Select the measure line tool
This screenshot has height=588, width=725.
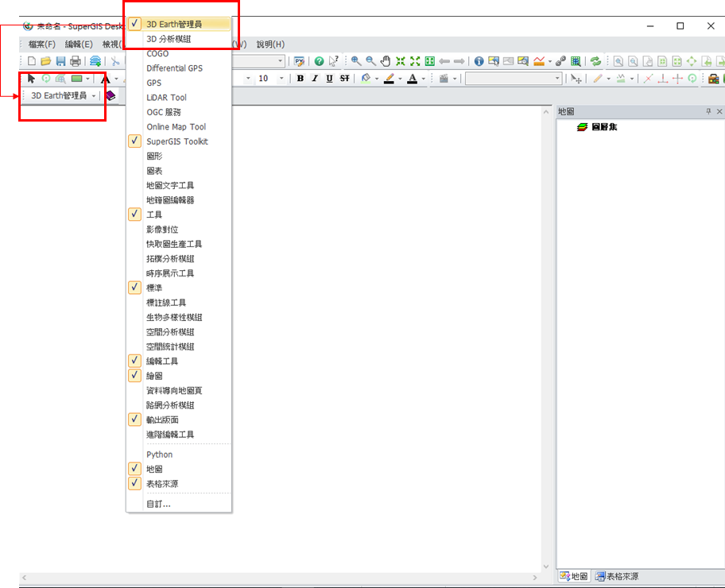tap(539, 61)
